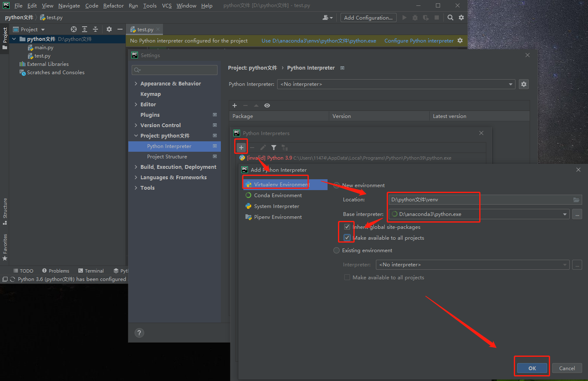Toggle Inherit global site-packages checkbox
Viewport: 588px width, 381px height.
(347, 227)
